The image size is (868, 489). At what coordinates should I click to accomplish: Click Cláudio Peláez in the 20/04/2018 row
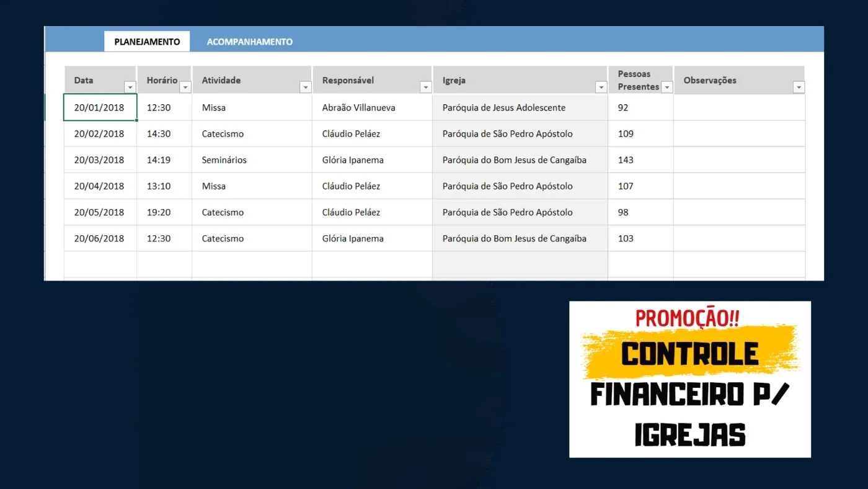coord(372,186)
